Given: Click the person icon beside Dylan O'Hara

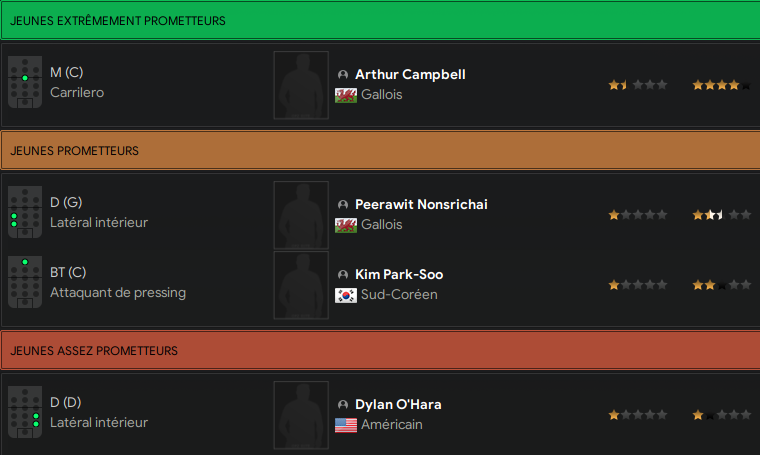Looking at the screenshot, I should [x=343, y=405].
